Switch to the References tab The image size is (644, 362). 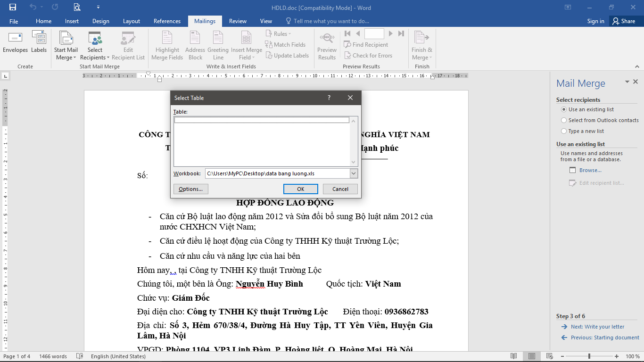[167, 21]
